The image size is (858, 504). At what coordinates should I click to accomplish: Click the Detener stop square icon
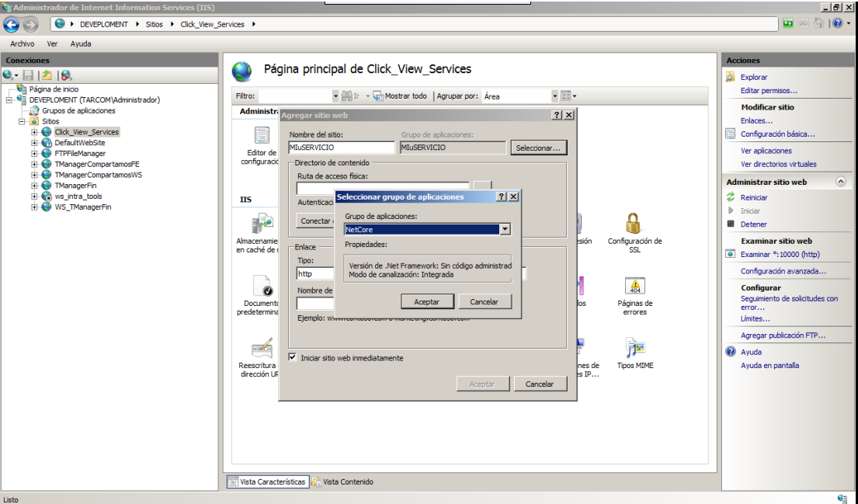pos(731,224)
